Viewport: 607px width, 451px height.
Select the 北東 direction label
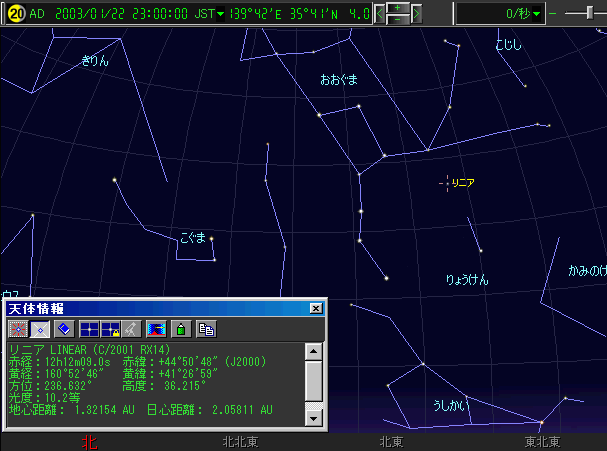392,441
